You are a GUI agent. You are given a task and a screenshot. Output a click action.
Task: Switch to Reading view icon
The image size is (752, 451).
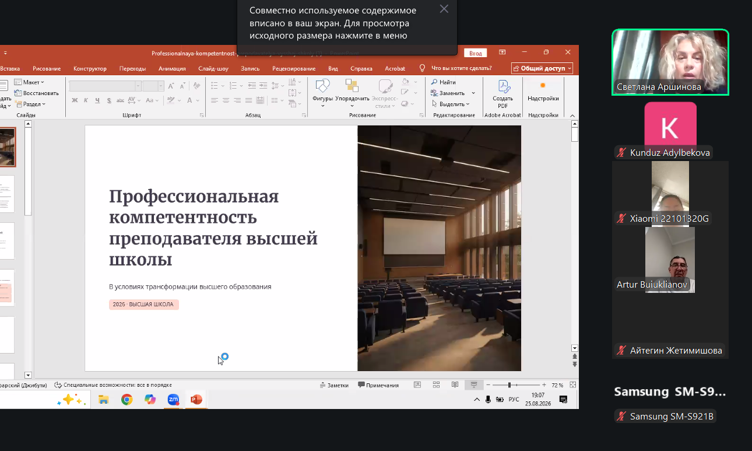tap(455, 385)
